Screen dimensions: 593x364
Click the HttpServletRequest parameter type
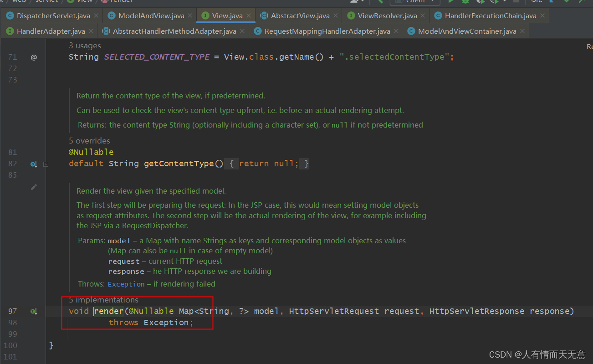(x=334, y=311)
